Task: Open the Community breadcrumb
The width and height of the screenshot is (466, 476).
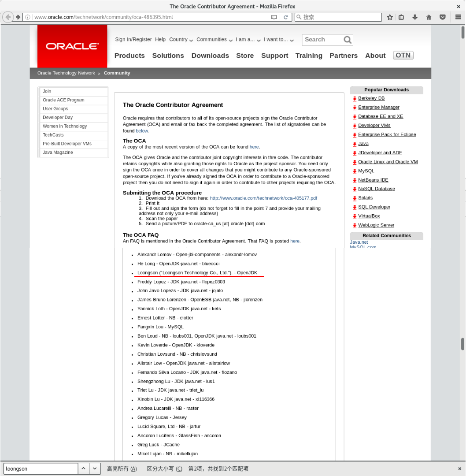Action: [x=117, y=73]
